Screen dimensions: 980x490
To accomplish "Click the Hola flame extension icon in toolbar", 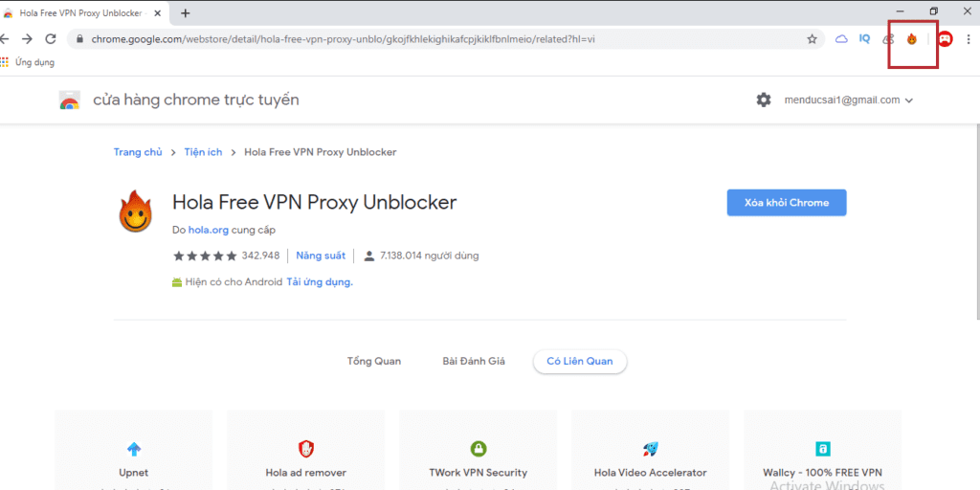I will point(912,39).
